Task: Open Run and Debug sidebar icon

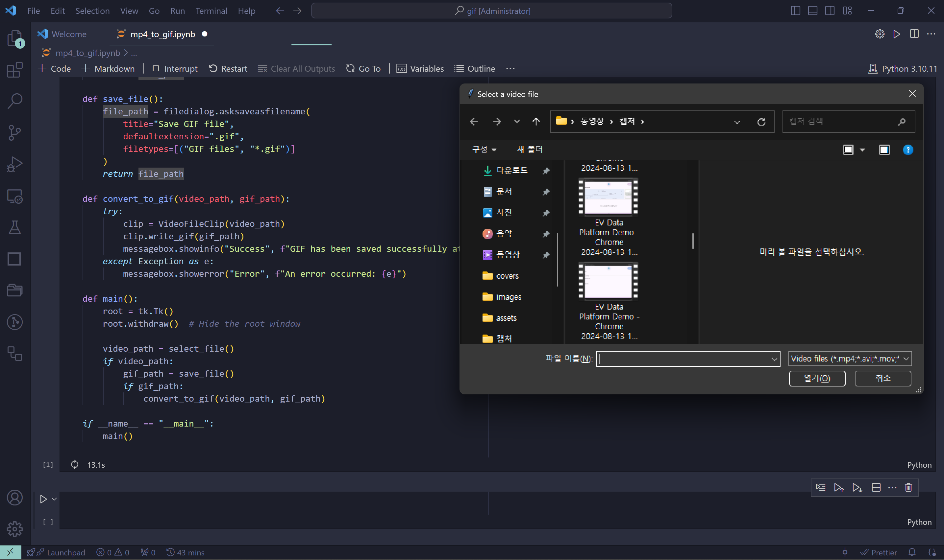Action: point(15,164)
